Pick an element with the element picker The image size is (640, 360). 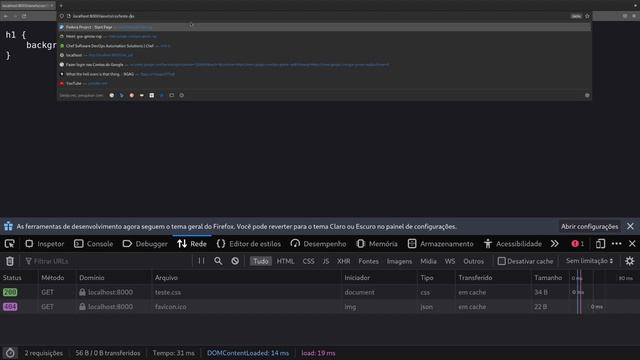pos(9,244)
